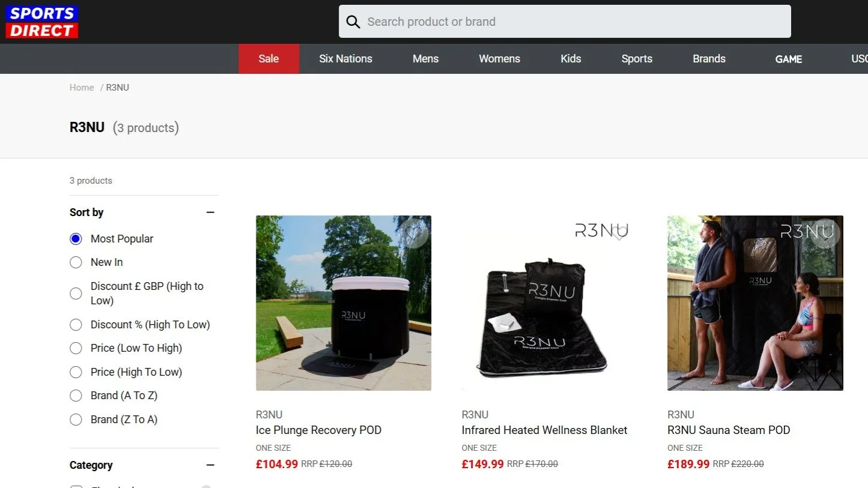Click the Home breadcrumb link
868x488 pixels.
tap(82, 87)
